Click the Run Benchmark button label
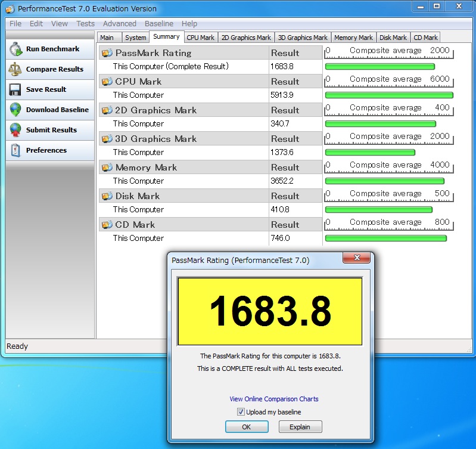 click(52, 49)
